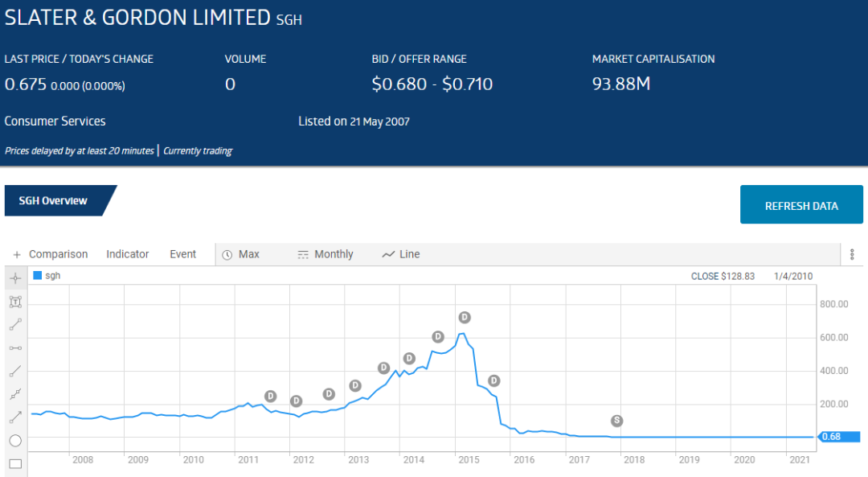868x477 pixels.
Task: Select the rectangle shape tool
Action: tap(15, 463)
